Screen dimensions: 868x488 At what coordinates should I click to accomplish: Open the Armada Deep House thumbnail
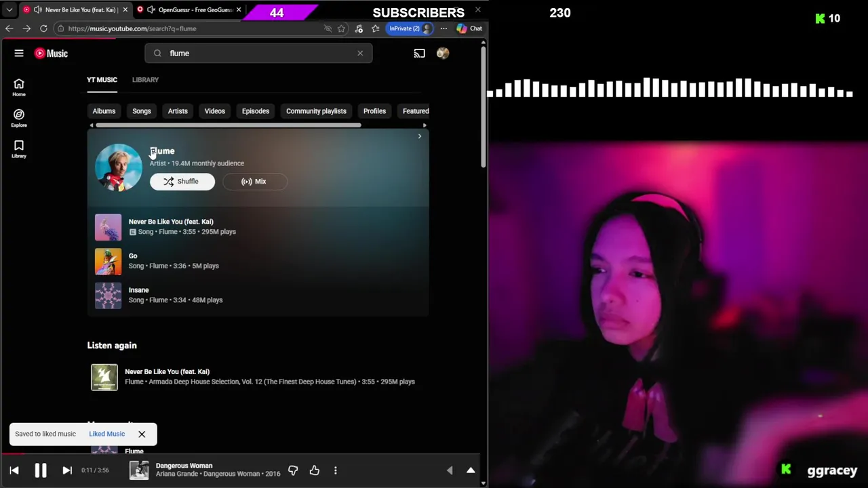[x=104, y=378]
